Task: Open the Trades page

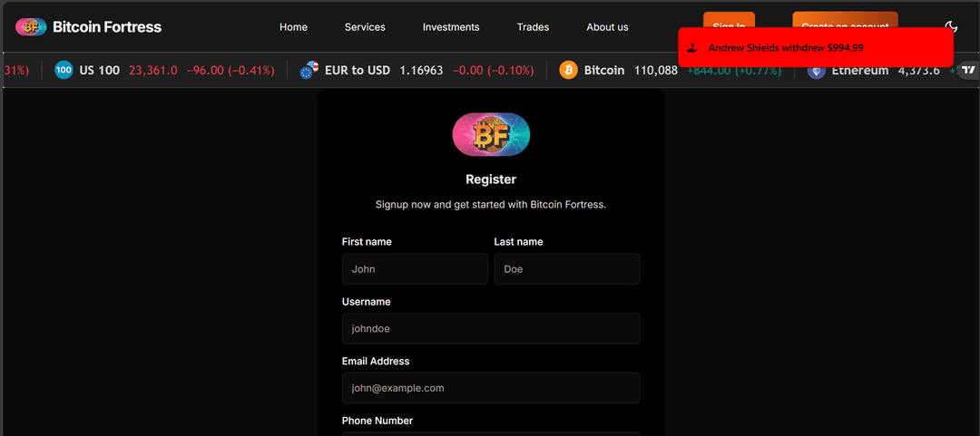Action: point(533,27)
